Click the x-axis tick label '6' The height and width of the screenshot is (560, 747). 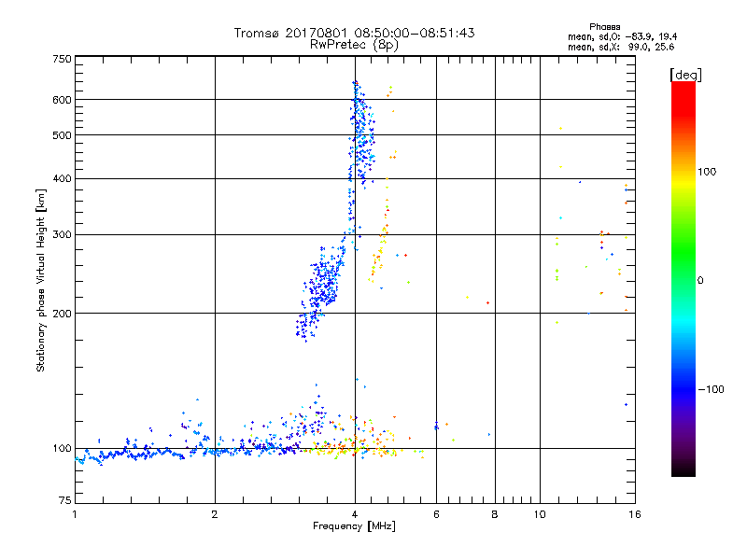pyautogui.click(x=436, y=514)
